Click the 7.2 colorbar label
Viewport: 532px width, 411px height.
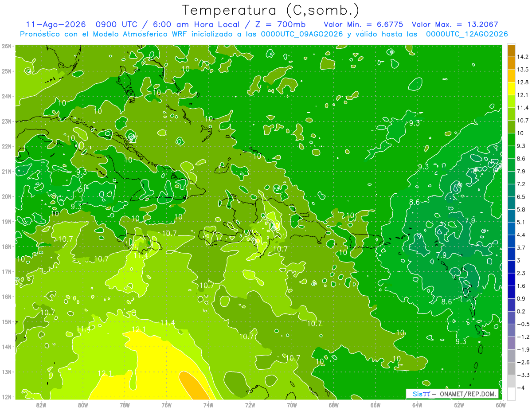tap(521, 184)
